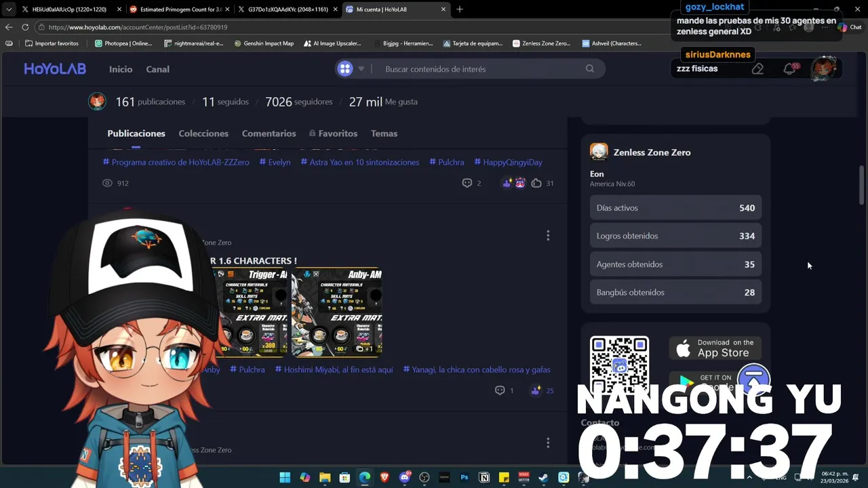Viewport: 868px width, 488px height.
Task: Open the HoYoLAB notification bell
Action: tap(789, 68)
